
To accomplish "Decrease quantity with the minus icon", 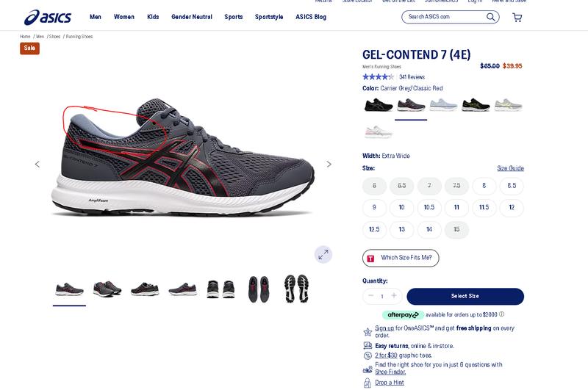I will coord(371,295).
